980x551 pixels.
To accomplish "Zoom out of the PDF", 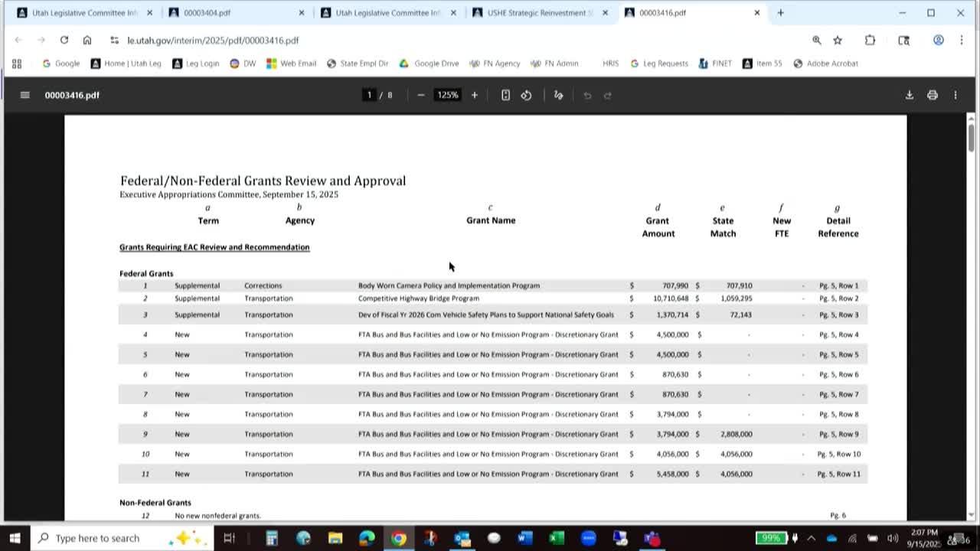I will pyautogui.click(x=420, y=95).
